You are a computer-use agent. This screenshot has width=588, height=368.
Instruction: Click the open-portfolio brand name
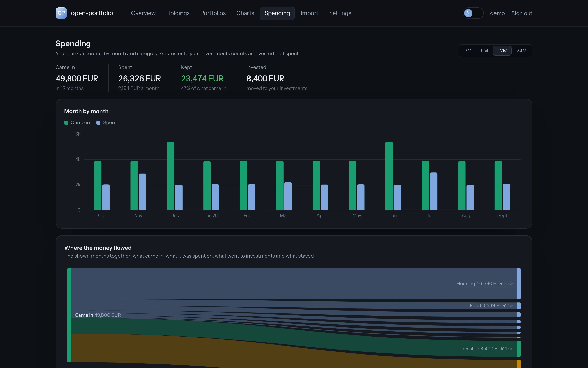pos(92,13)
